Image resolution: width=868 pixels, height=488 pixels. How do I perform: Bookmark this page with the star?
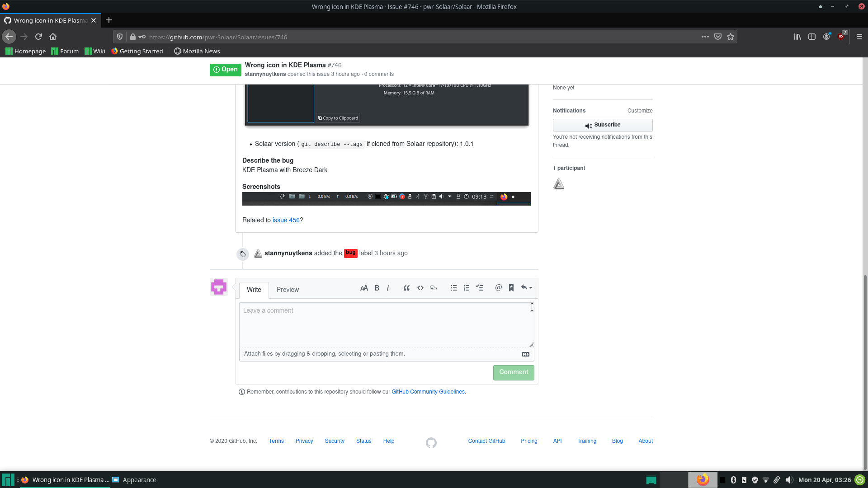pos(731,37)
